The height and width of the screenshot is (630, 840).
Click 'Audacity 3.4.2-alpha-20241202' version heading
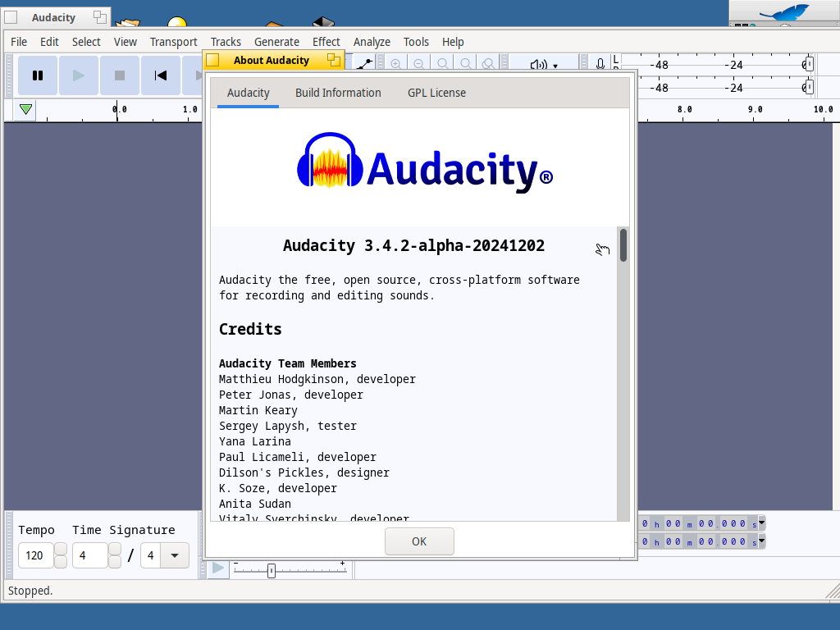[413, 246]
